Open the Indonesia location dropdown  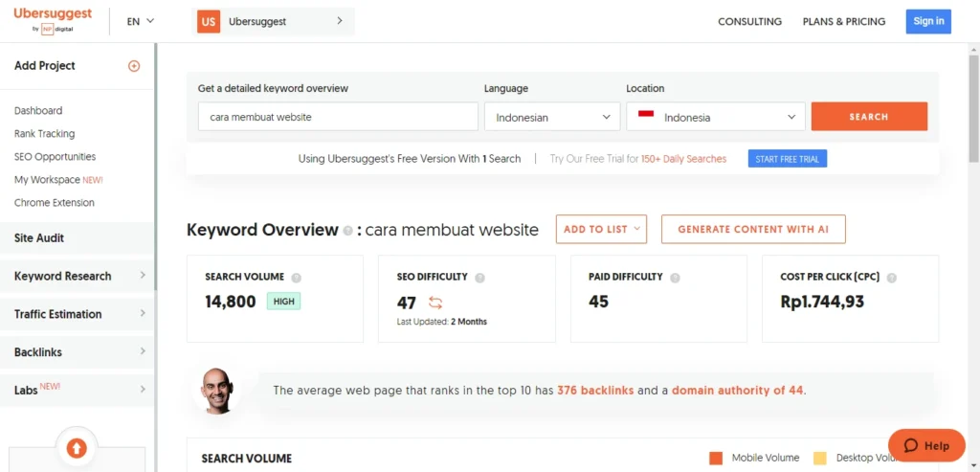tap(716, 117)
